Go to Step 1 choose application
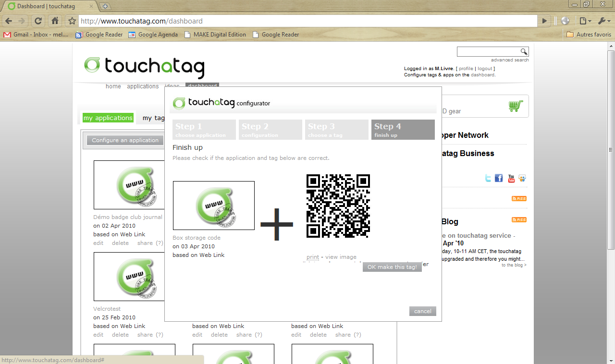 [204, 130]
